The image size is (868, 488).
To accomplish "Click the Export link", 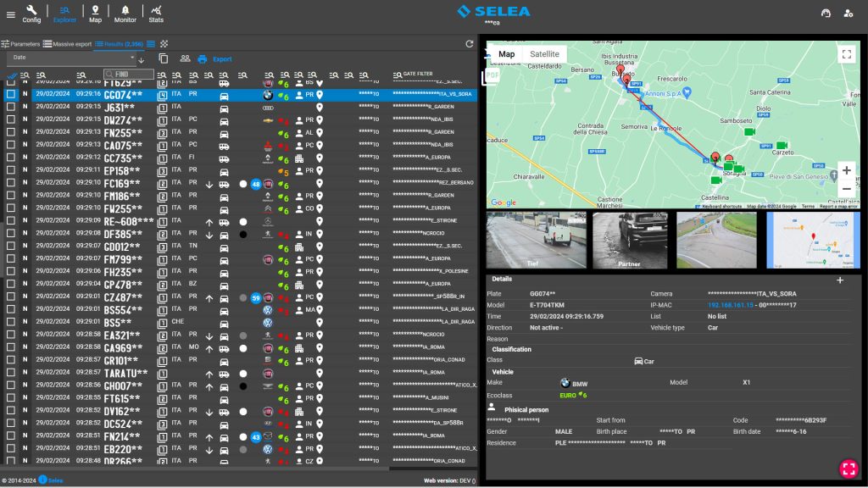I will [222, 58].
